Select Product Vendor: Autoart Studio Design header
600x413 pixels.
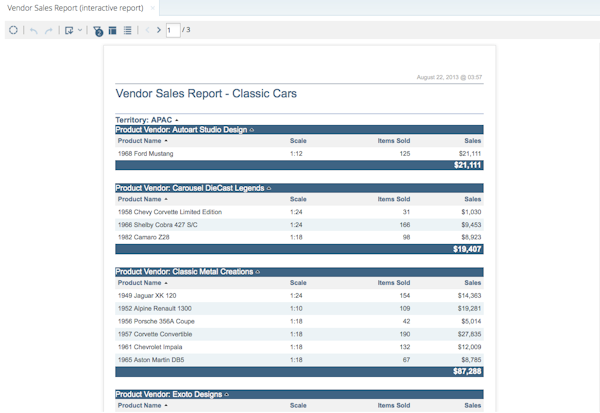299,130
